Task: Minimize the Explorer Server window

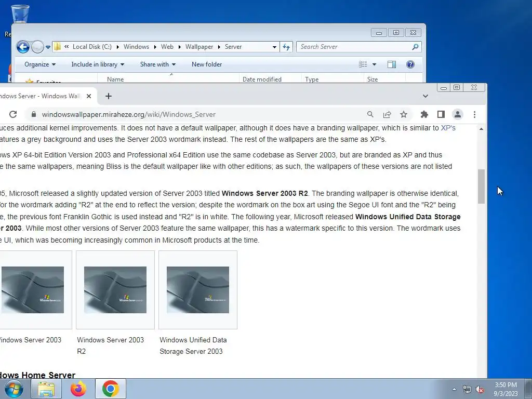Action: click(379, 33)
